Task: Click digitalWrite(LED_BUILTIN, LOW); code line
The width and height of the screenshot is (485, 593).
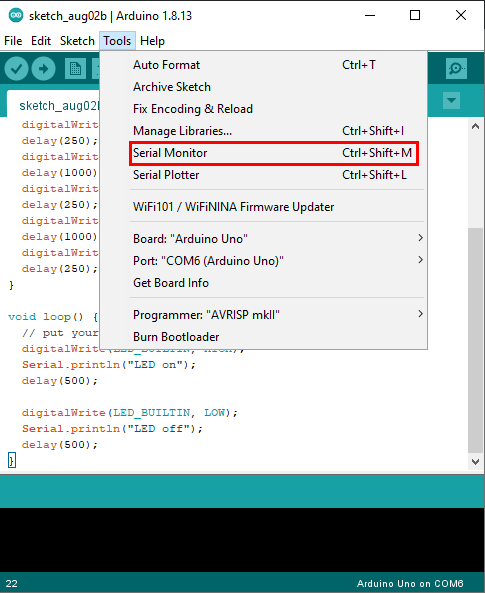Action: (x=130, y=413)
